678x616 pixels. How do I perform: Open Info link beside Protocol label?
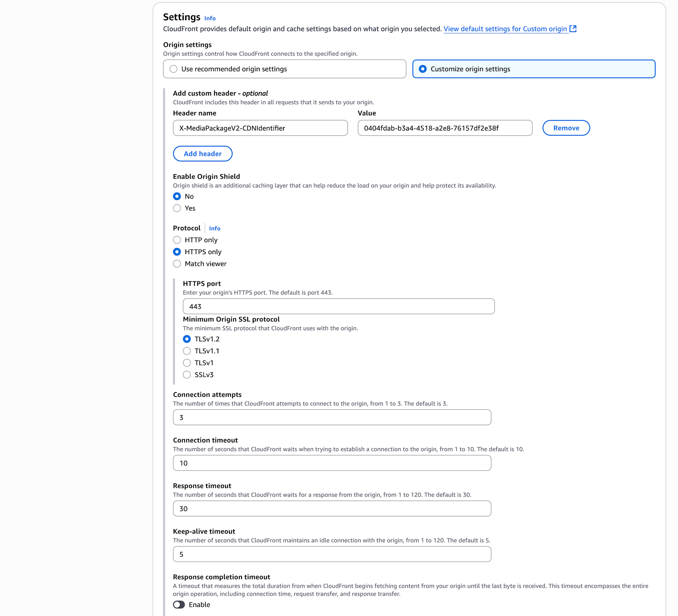click(215, 228)
